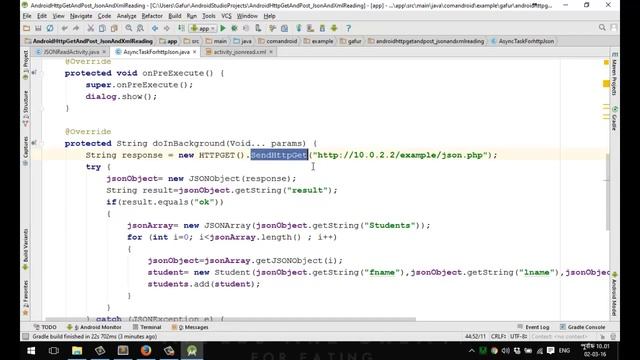Synchronize project with the refresh icon
The width and height of the screenshot is (640, 360).
(x=50, y=28)
